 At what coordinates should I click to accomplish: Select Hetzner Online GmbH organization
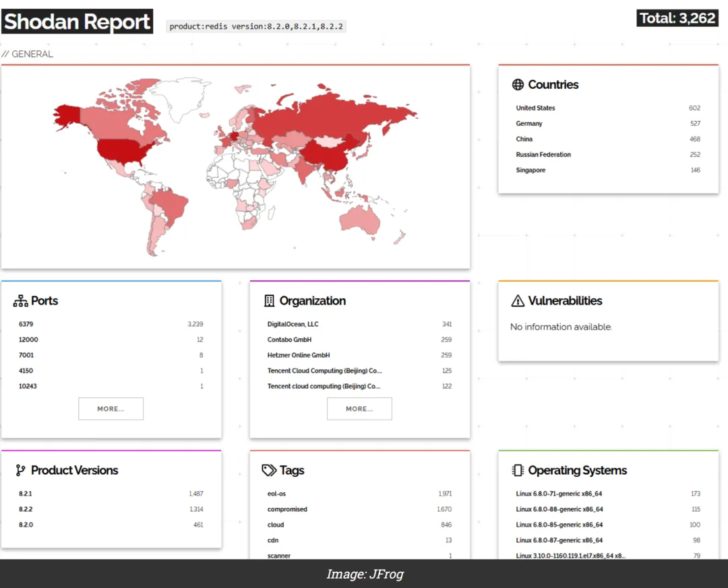tap(359, 355)
